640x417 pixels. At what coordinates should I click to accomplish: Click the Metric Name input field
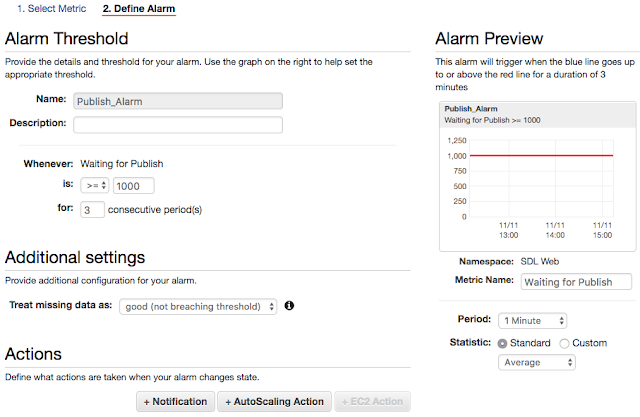coord(574,282)
